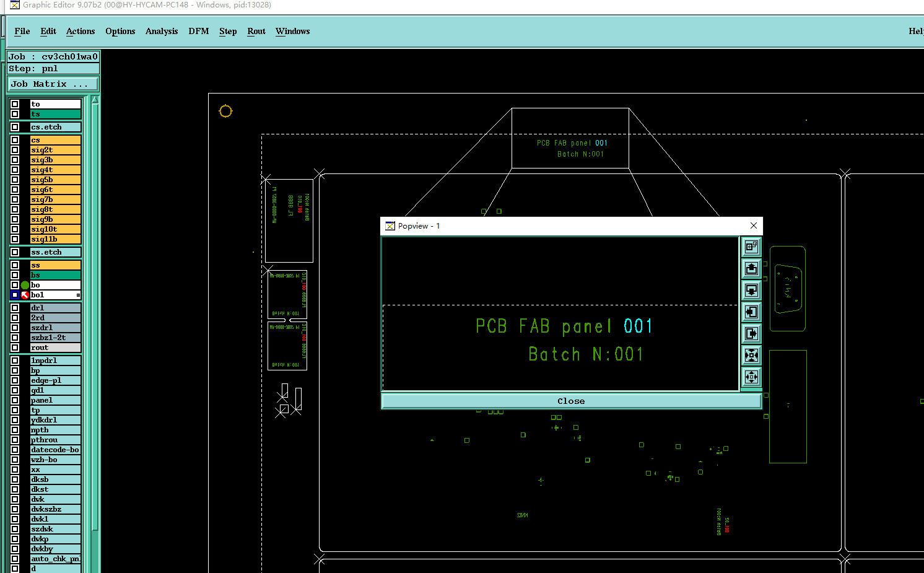Pan left in the Popview

pos(751,312)
